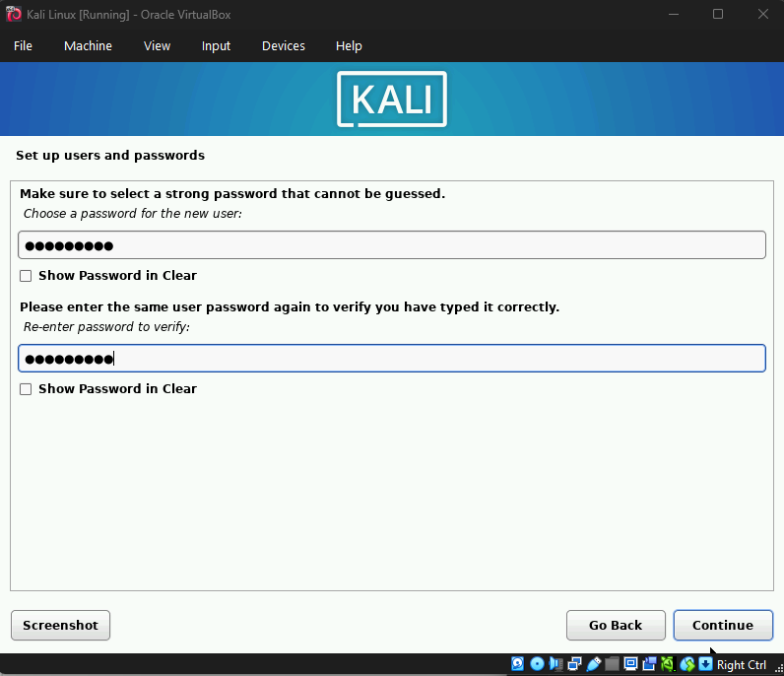Open the Input menu
Image resolution: width=784 pixels, height=676 pixels.
216,46
